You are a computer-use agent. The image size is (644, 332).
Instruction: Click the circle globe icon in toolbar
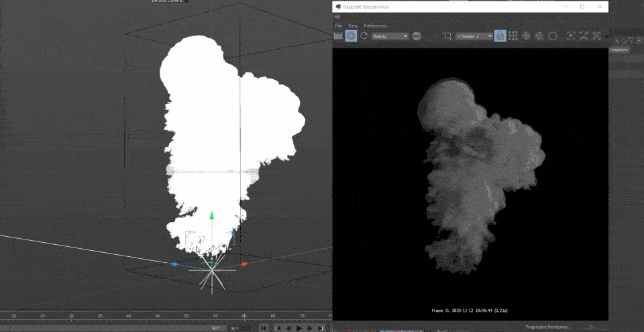tap(552, 36)
